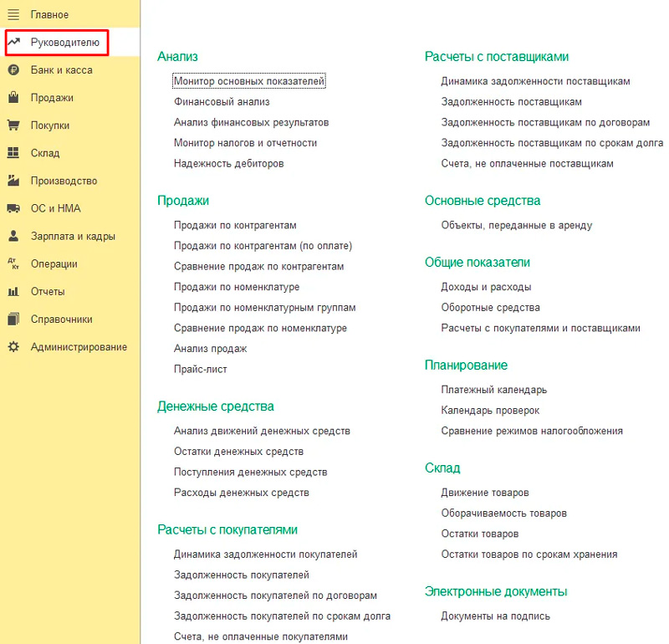Open Динамика задолженности поставщикам
Image resolution: width=669 pixels, height=644 pixels.
point(535,81)
